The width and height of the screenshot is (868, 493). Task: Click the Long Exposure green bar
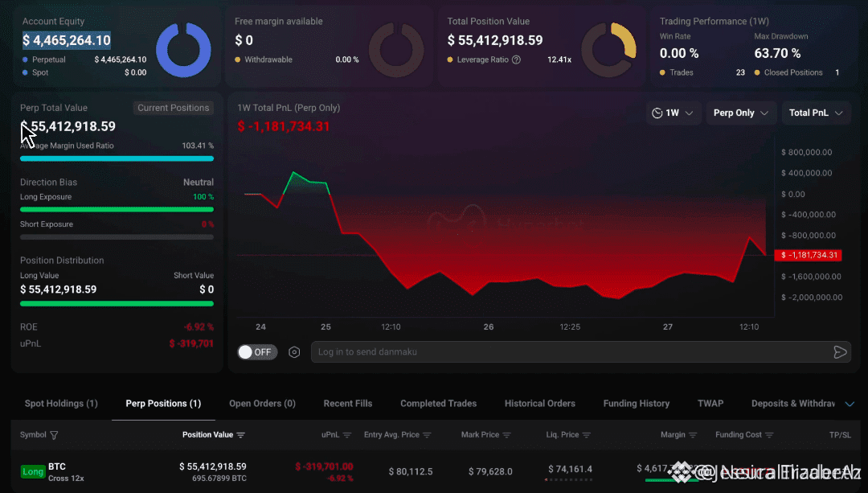[117, 209]
